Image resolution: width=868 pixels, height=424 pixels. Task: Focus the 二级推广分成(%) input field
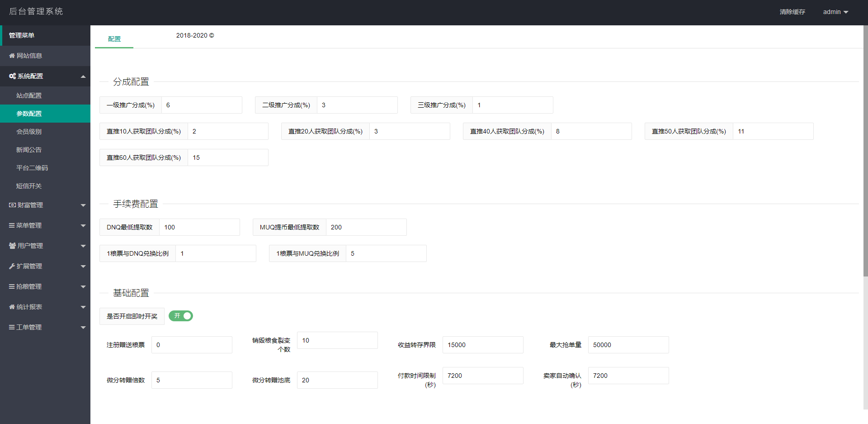coord(357,105)
